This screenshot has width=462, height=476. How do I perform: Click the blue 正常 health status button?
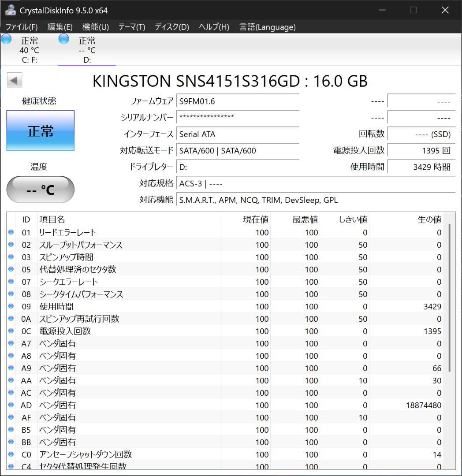pos(41,130)
